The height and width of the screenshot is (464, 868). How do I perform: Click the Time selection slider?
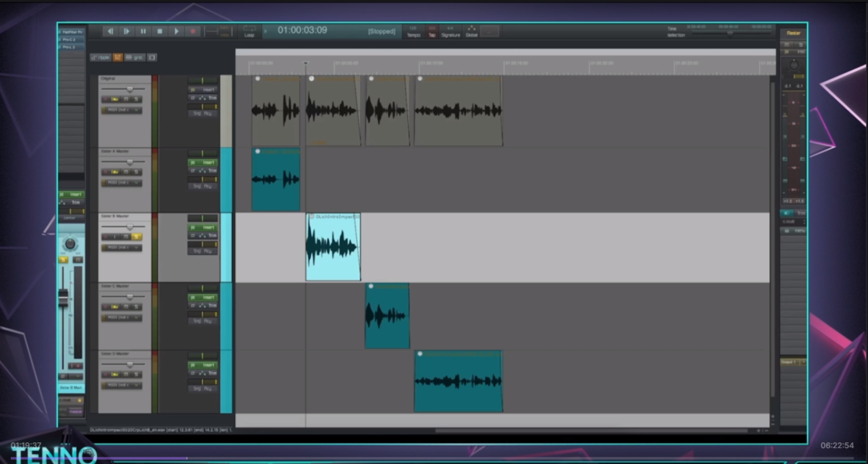point(731,33)
